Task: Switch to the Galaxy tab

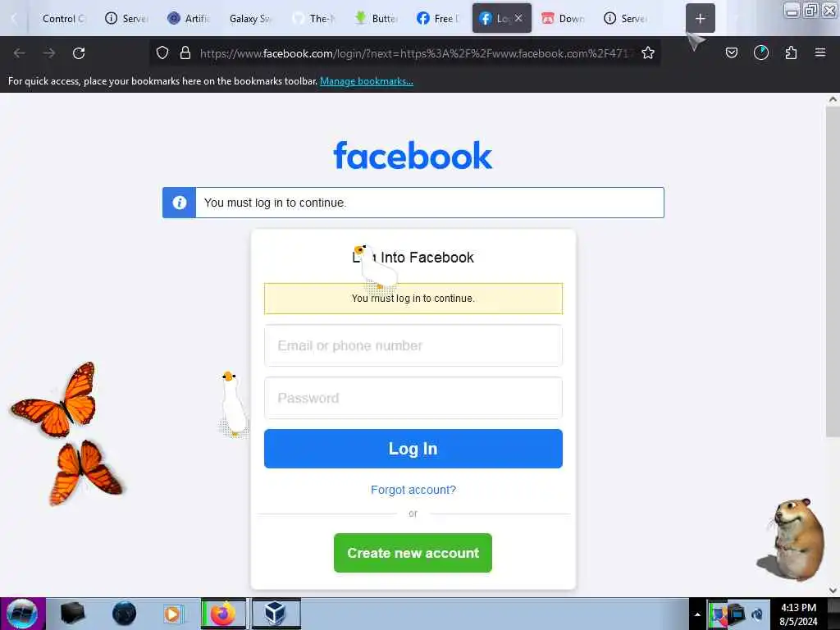Action: 251,19
